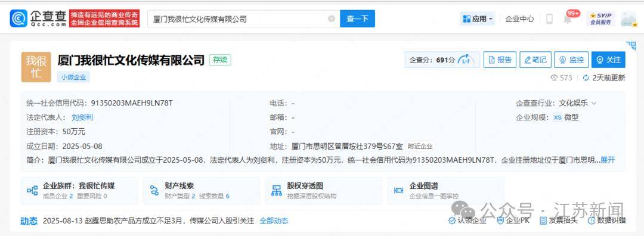The image size is (644, 236).
Task: Click 数据纠错 link
Action: [x=606, y=221]
